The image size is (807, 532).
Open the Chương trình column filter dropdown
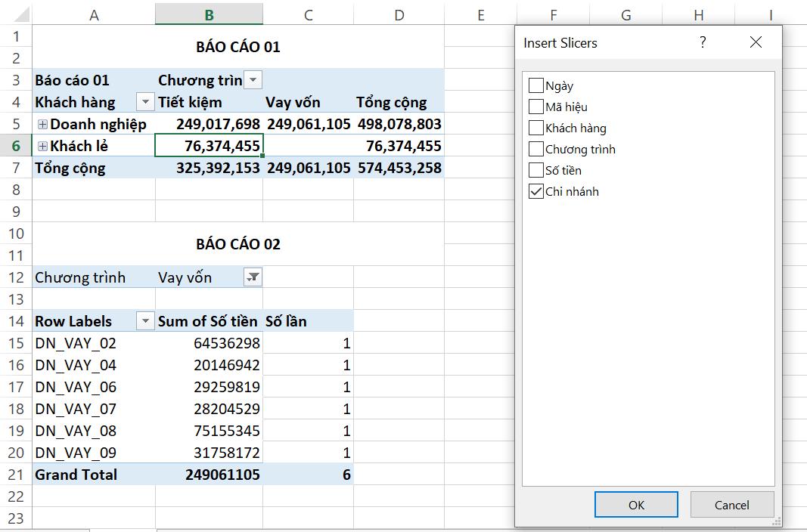coord(253,80)
